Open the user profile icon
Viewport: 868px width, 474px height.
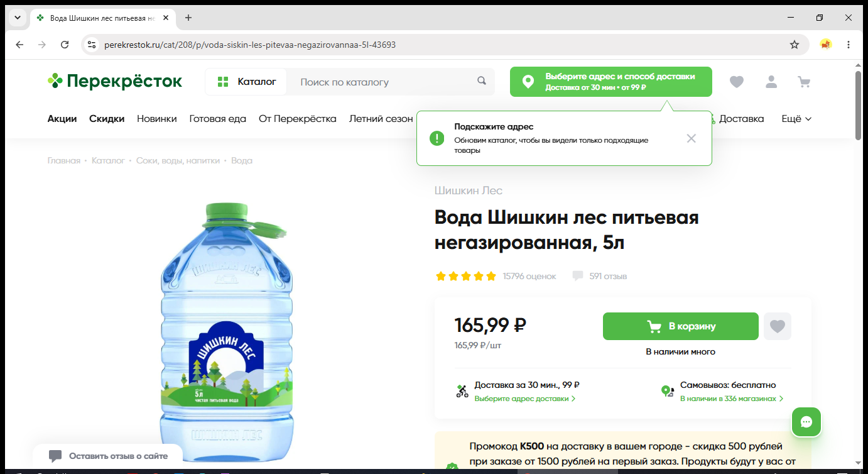pyautogui.click(x=771, y=82)
